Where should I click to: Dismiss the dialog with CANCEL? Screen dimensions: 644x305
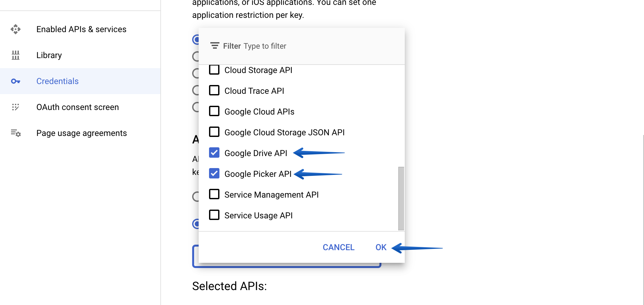click(338, 247)
